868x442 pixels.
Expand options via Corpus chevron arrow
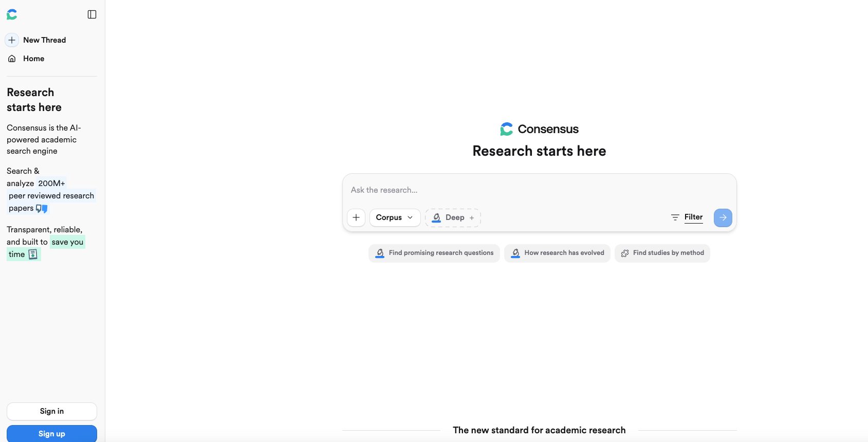tap(410, 217)
